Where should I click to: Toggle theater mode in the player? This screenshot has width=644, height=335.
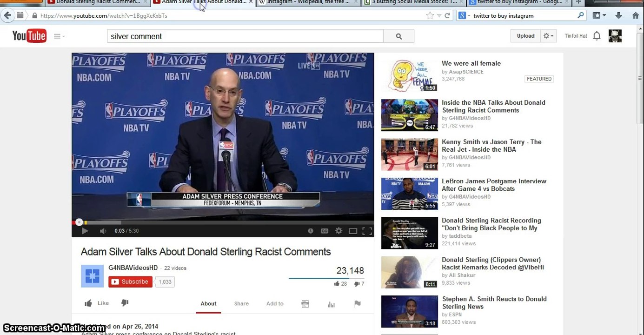[353, 231]
